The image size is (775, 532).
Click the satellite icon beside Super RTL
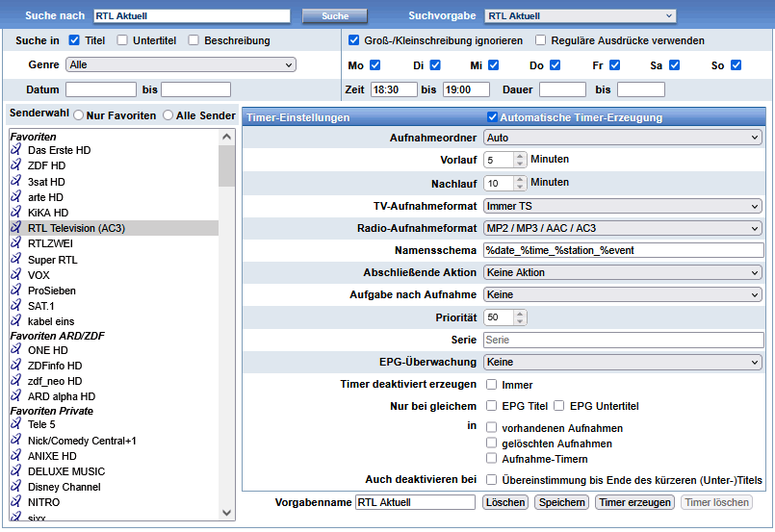point(16,259)
